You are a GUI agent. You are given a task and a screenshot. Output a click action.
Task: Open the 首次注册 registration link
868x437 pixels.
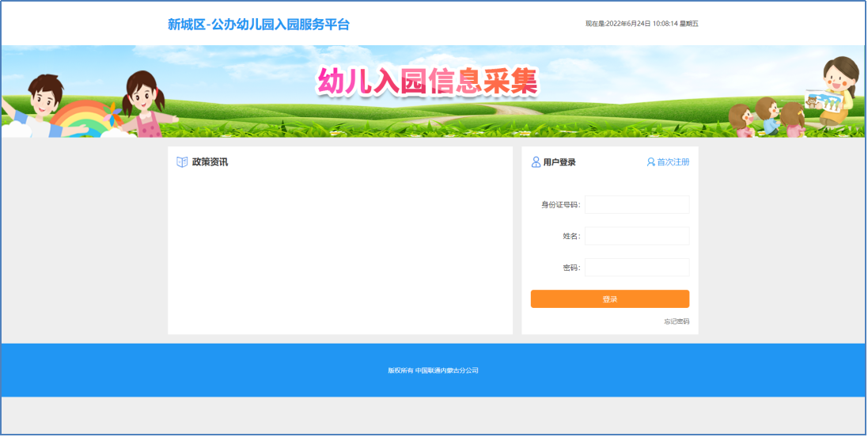click(x=673, y=162)
